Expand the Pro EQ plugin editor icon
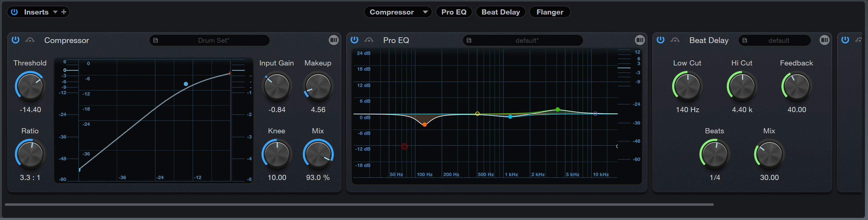Screen dimensions: 868x220 [x=640, y=40]
